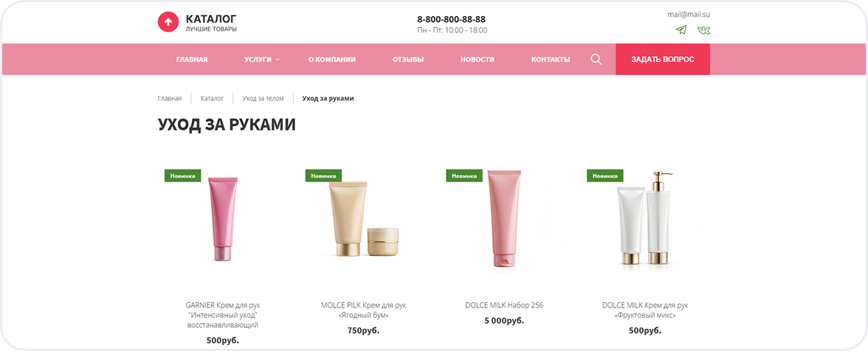Image resolution: width=868 pixels, height=351 pixels.
Task: Click Новинка badge on GARNIER product
Action: (x=183, y=175)
